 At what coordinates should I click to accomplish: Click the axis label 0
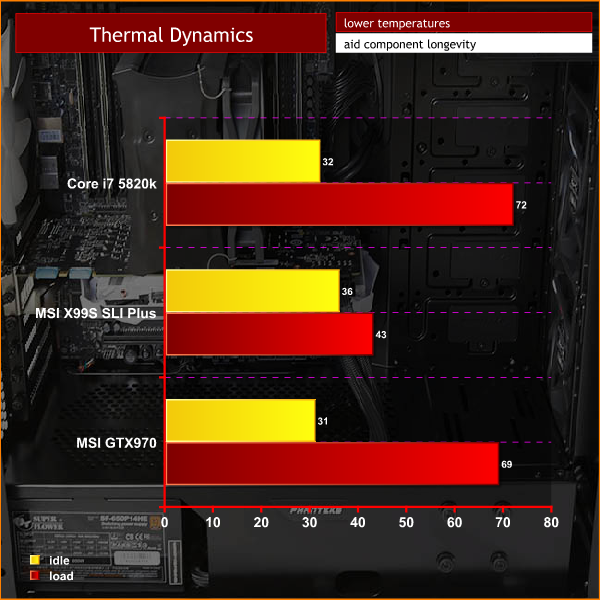coord(165,522)
